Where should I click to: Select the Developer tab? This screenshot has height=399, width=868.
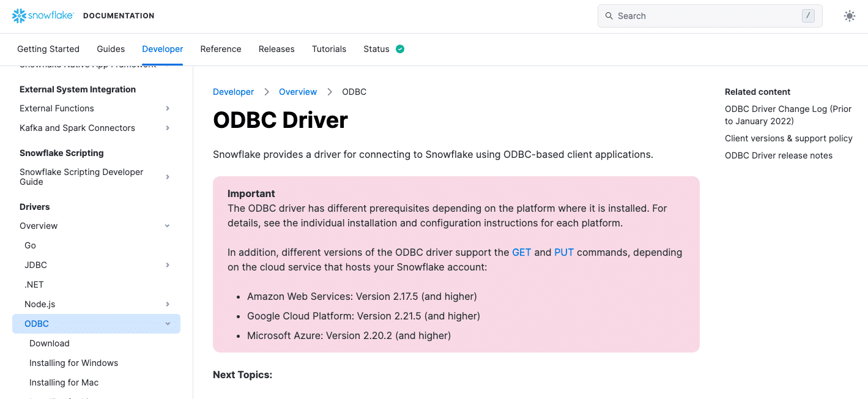pos(163,49)
